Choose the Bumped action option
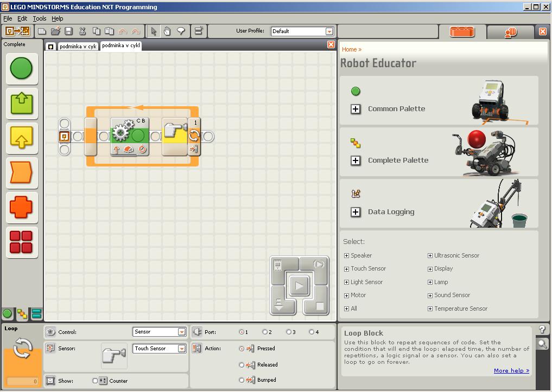Screen dimensions: 552x392 click(x=242, y=380)
